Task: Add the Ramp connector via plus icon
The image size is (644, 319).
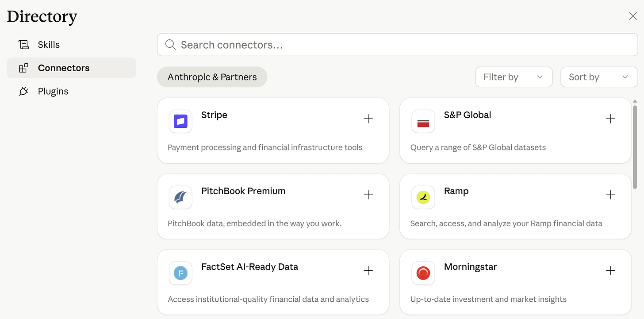Action: 611,195
